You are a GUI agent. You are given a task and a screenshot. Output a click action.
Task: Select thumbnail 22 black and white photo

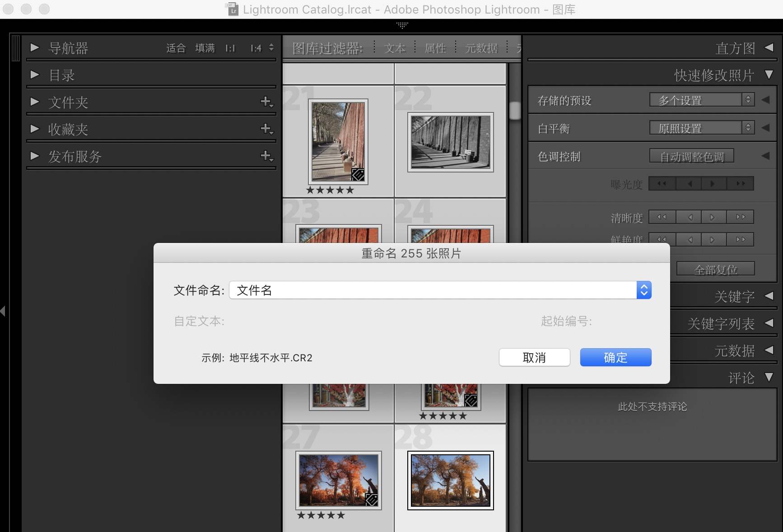(x=450, y=142)
